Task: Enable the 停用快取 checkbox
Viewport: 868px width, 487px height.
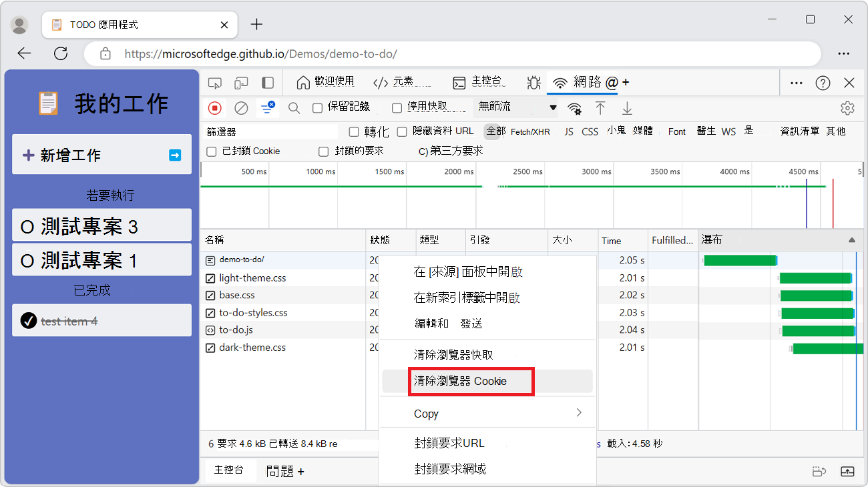Action: (x=396, y=107)
